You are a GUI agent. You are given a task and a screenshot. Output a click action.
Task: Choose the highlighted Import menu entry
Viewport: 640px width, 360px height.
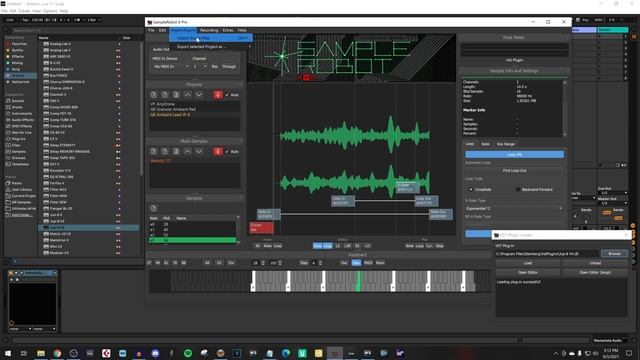tap(211, 38)
